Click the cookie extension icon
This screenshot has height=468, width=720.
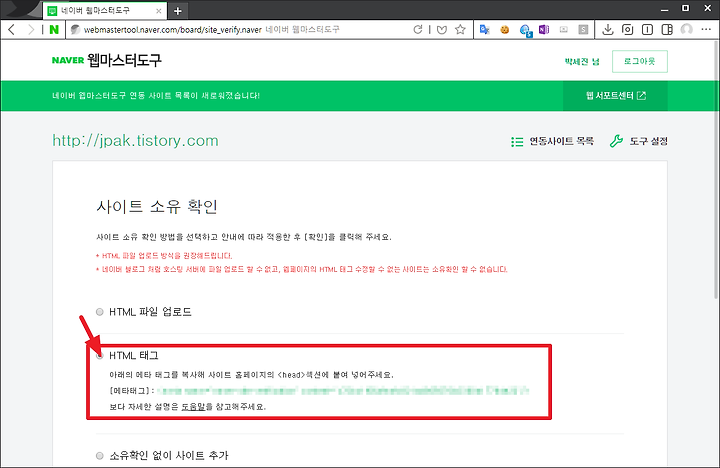point(505,30)
